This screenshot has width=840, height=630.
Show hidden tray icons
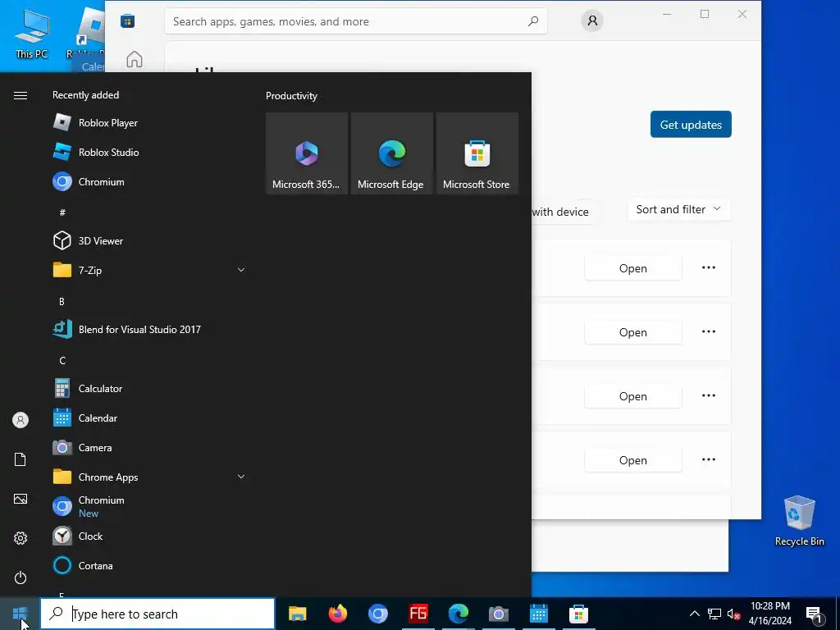pos(694,614)
